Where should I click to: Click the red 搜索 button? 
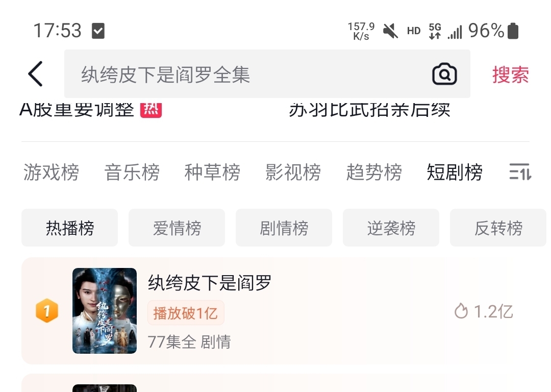(510, 75)
